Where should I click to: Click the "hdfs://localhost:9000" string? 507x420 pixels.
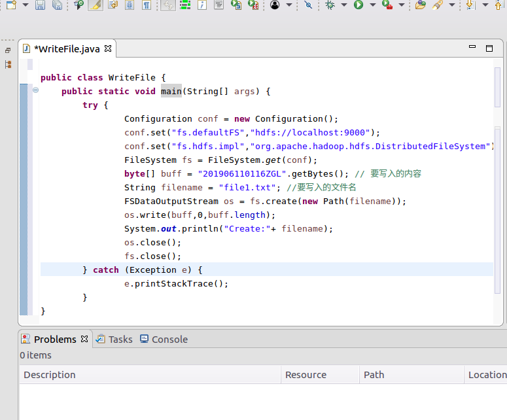coord(310,133)
